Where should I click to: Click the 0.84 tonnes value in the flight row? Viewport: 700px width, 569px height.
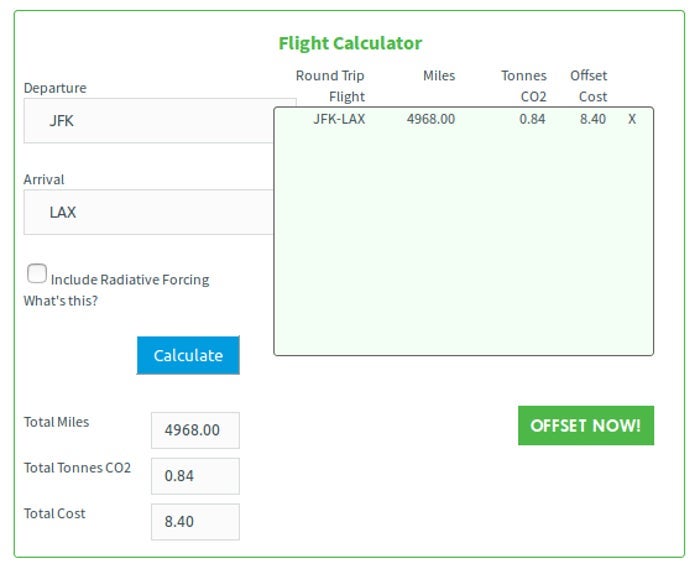[x=532, y=119]
